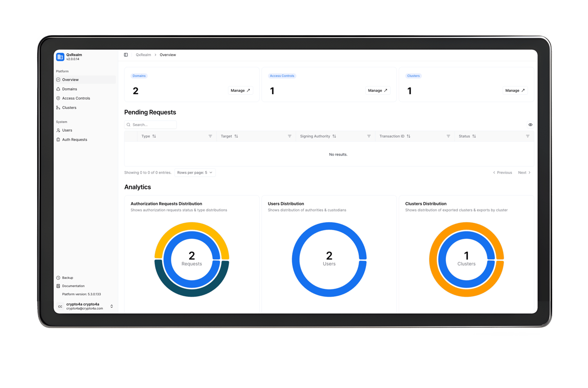Open Backup from the sidebar footer
The image size is (588, 388).
[67, 278]
